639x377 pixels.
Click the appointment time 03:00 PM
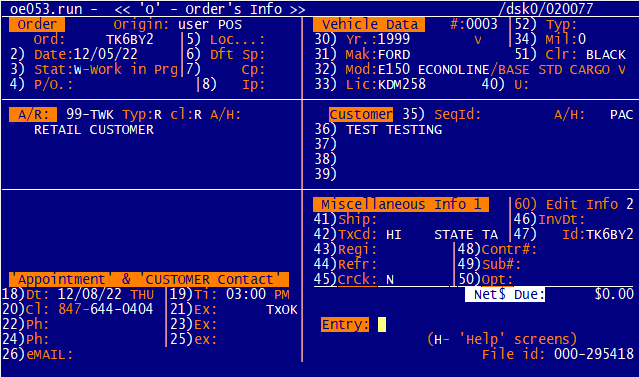click(258, 294)
